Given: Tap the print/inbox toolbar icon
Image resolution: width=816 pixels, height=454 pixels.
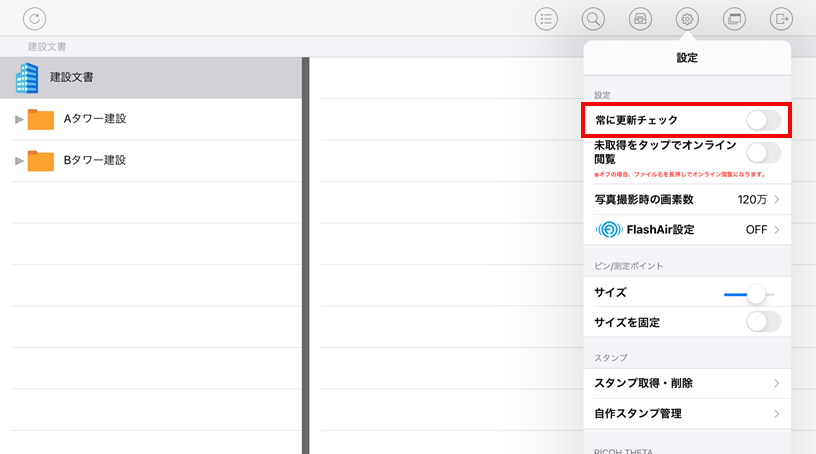Looking at the screenshot, I should [640, 19].
